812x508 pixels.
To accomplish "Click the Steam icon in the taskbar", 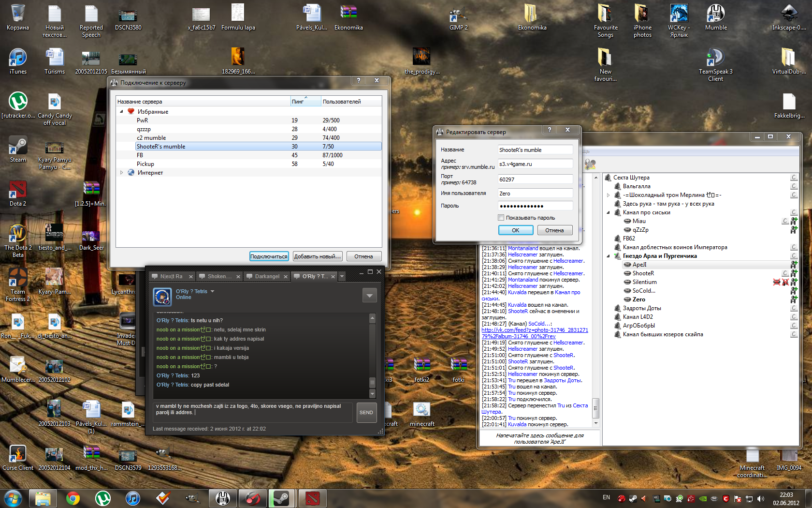I will [281, 498].
